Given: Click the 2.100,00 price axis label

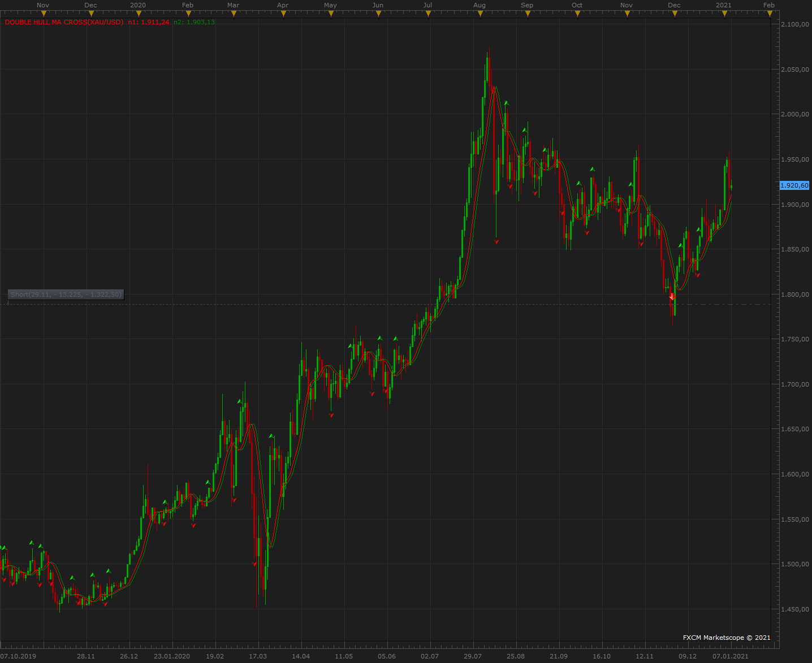Looking at the screenshot, I should pos(794,24).
